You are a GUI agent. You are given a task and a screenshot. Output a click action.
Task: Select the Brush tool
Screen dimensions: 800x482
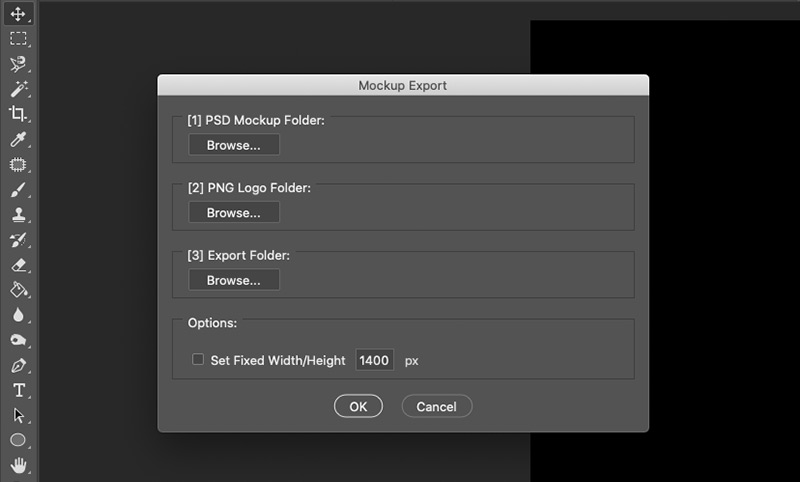coord(18,189)
